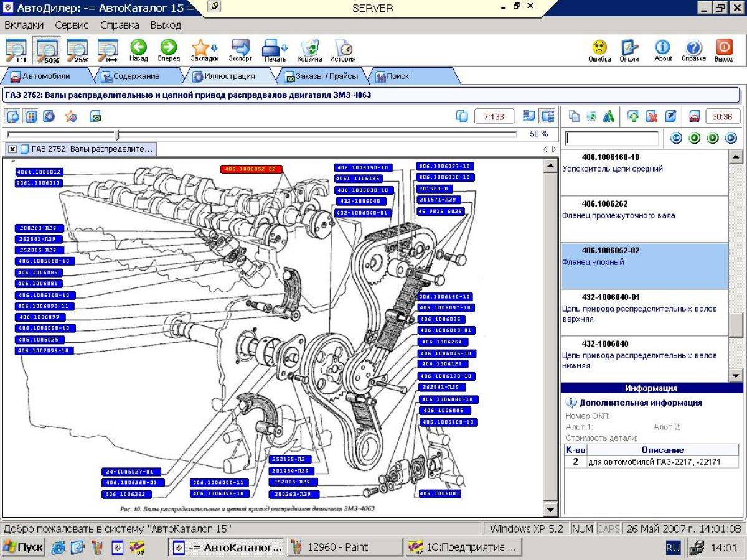Click the red 406.1006052-02 callout label
The width and height of the screenshot is (747, 560).
(x=251, y=169)
